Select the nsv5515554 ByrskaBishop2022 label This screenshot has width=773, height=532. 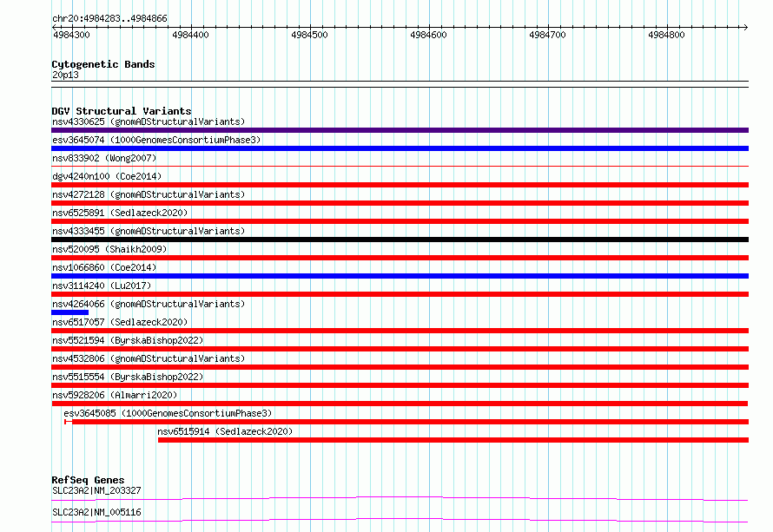(128, 377)
